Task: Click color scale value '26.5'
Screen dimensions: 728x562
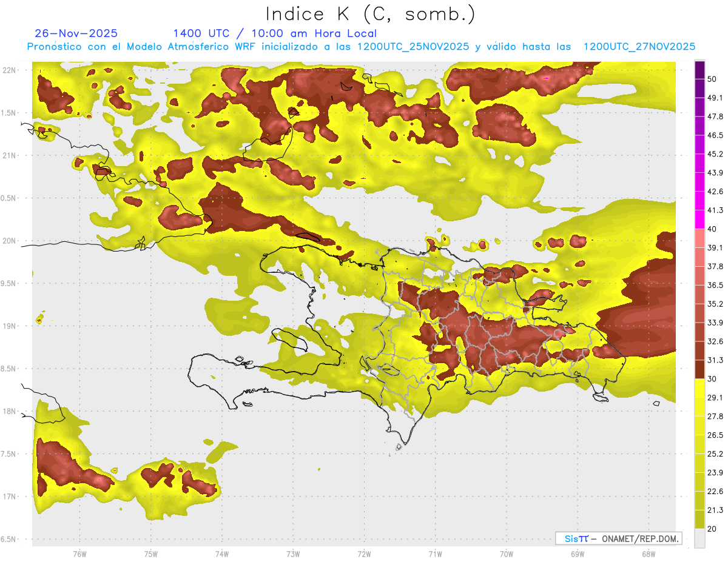Action: tap(715, 435)
